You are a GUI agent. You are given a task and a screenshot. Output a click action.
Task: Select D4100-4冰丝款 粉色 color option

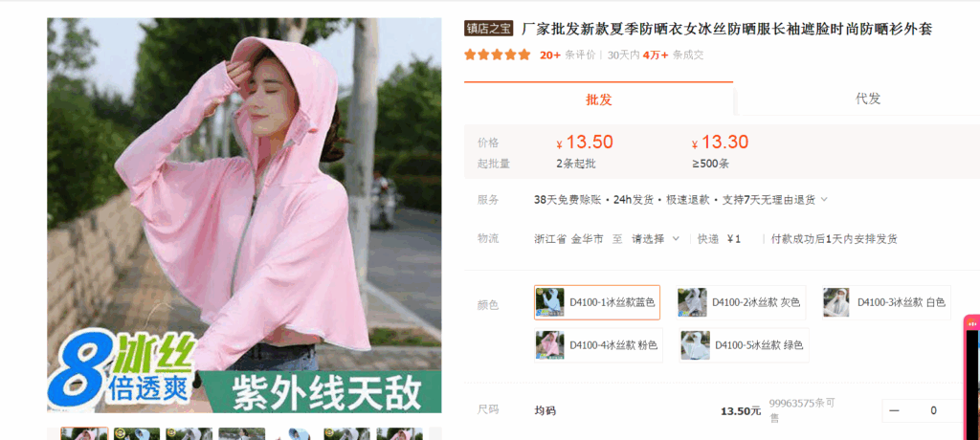tap(598, 345)
